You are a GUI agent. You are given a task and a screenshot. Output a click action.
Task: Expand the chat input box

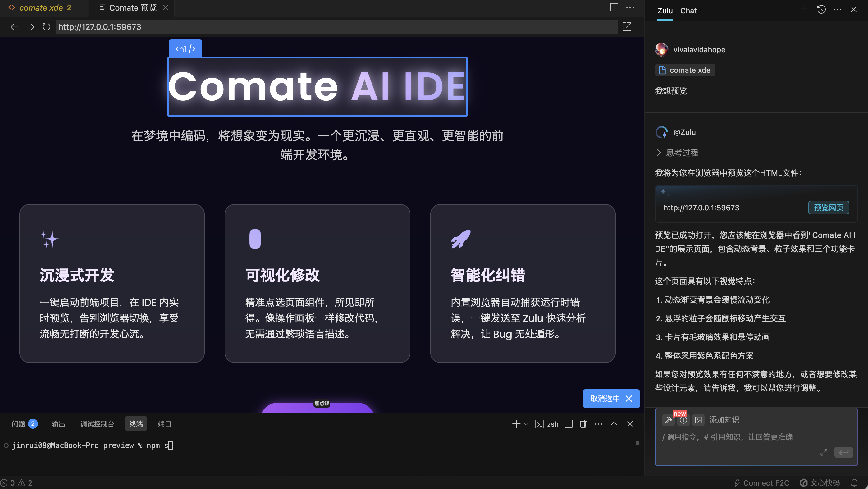click(824, 452)
